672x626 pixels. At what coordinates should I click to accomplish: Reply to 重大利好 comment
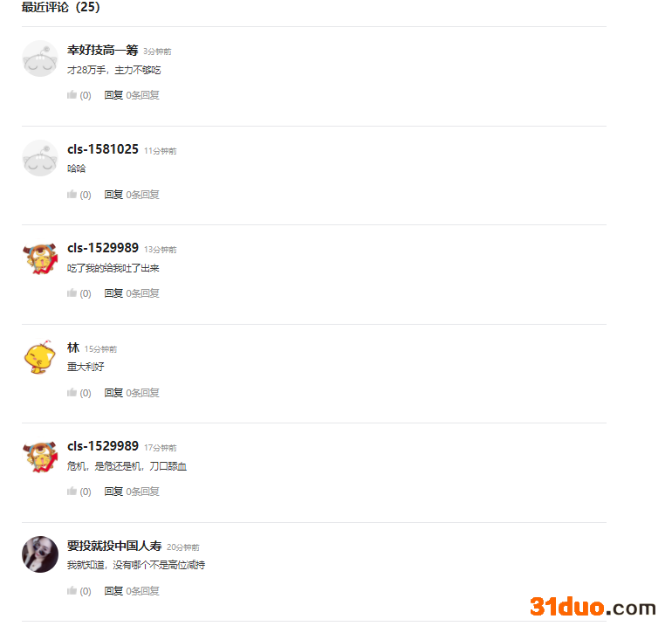click(x=113, y=393)
